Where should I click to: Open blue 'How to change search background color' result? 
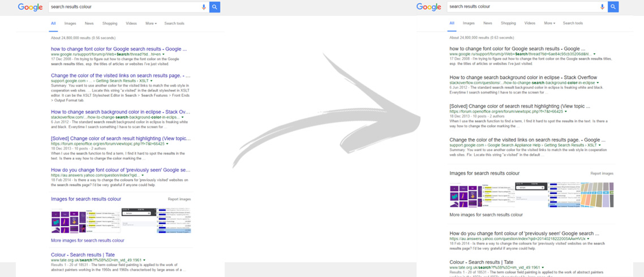pyautogui.click(x=121, y=112)
